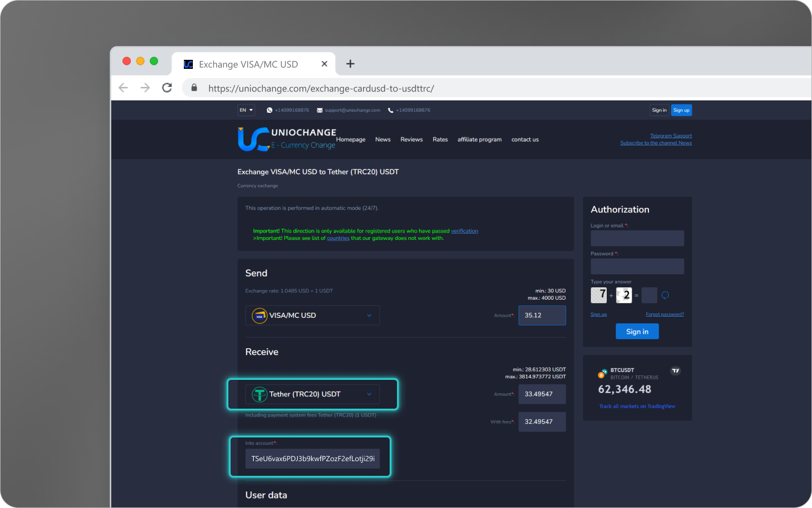Click the Bitcoin icon in the BTCUSDT widget
The image size is (812, 508).
[x=601, y=373]
